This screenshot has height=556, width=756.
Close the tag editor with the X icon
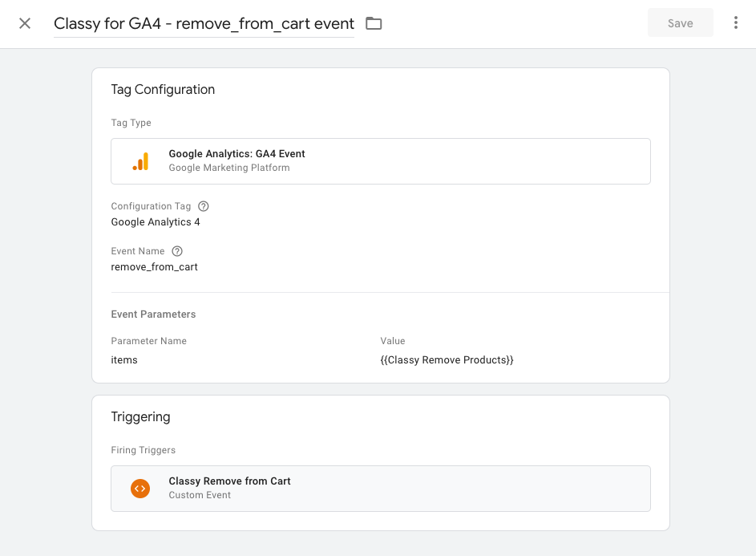[25, 23]
